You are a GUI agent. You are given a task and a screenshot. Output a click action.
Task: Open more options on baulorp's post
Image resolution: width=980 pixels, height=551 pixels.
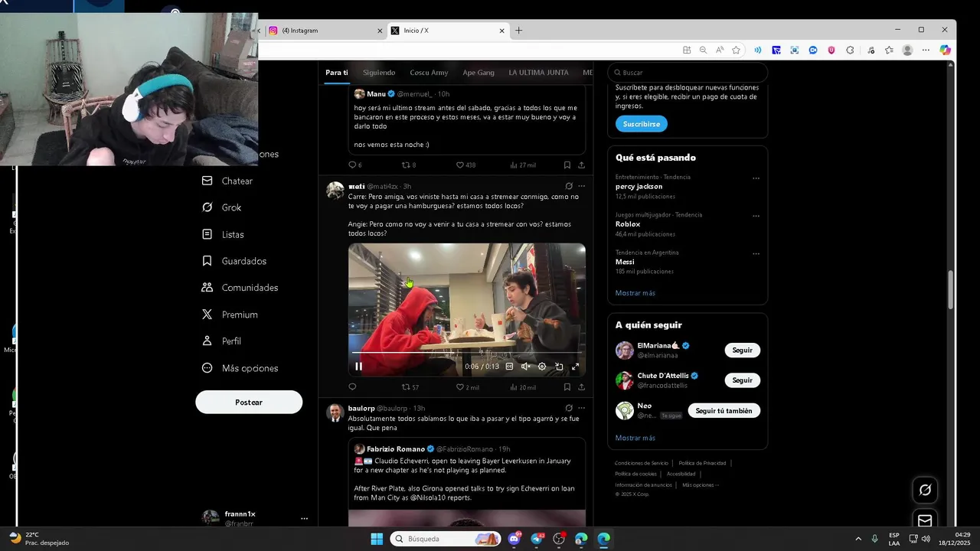tap(581, 408)
